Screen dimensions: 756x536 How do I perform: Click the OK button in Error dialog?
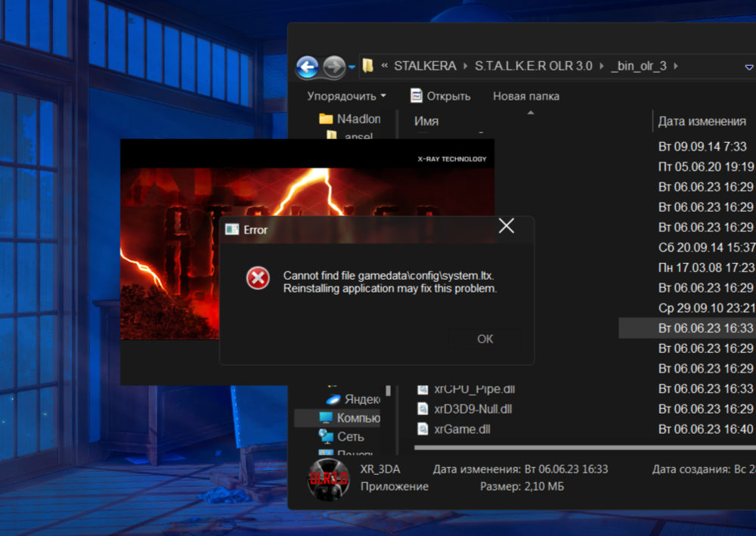485,339
